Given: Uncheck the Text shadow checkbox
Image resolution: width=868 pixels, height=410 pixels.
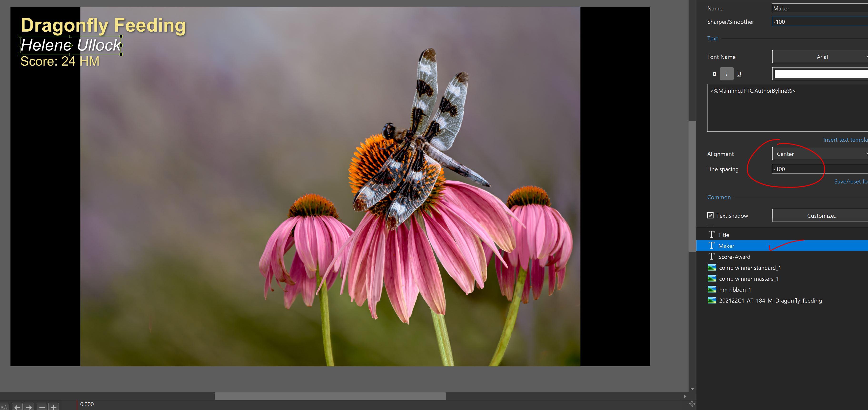Looking at the screenshot, I should point(710,215).
